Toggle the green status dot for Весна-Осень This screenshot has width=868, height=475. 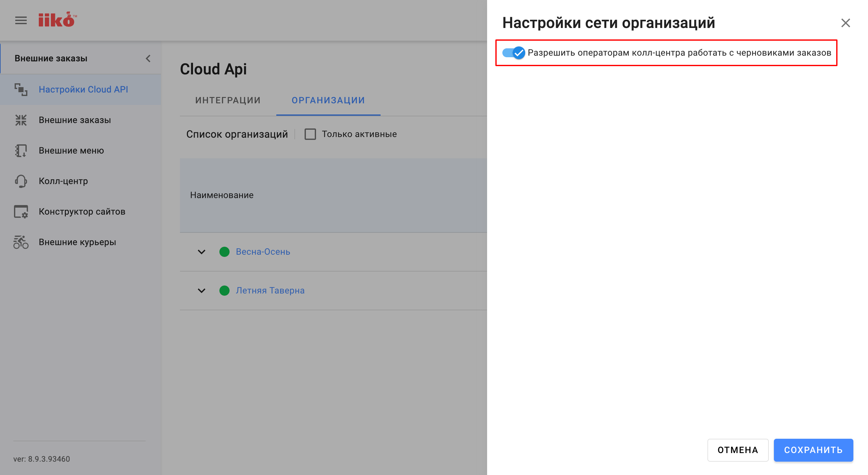click(x=224, y=252)
